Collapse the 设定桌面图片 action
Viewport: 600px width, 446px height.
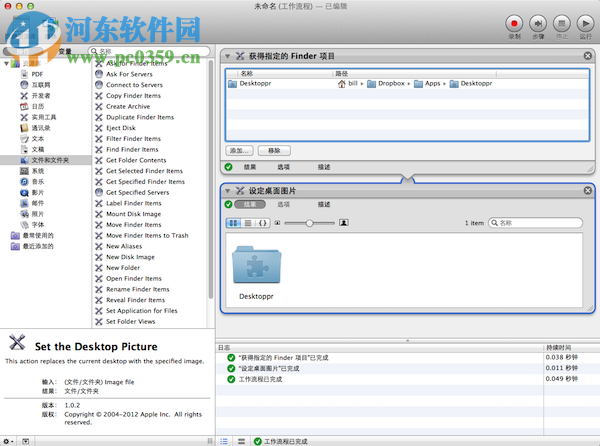click(x=227, y=190)
